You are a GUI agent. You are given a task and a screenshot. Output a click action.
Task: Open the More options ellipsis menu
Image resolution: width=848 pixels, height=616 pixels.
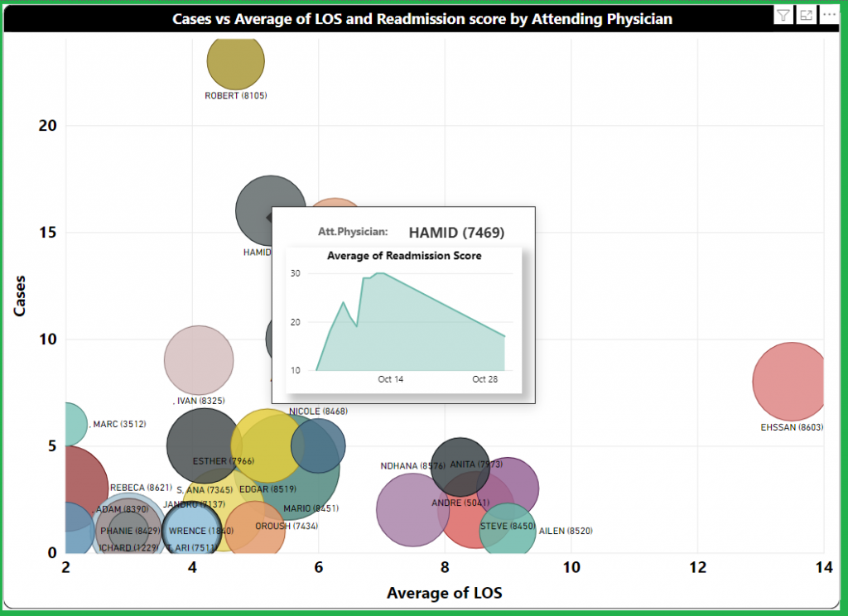point(829,16)
